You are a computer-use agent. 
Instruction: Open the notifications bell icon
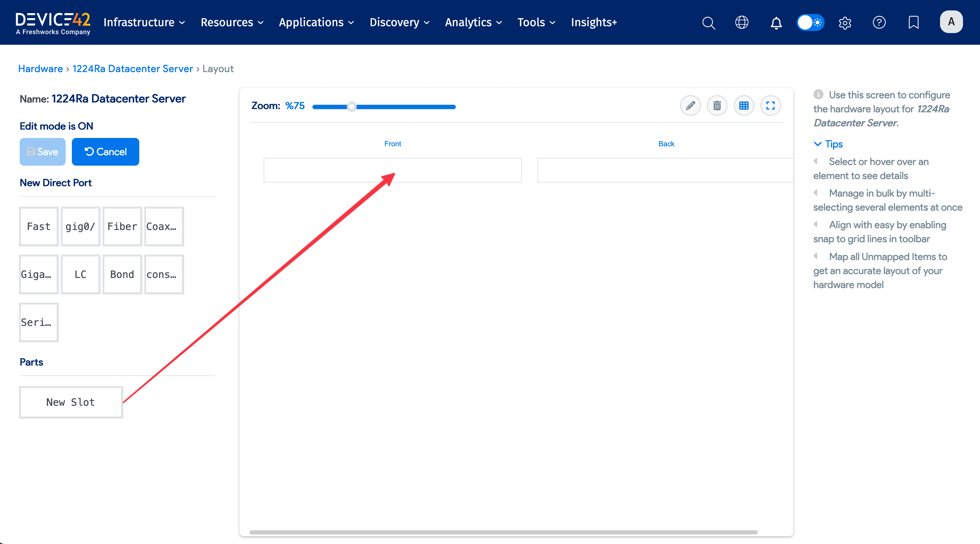pos(776,22)
